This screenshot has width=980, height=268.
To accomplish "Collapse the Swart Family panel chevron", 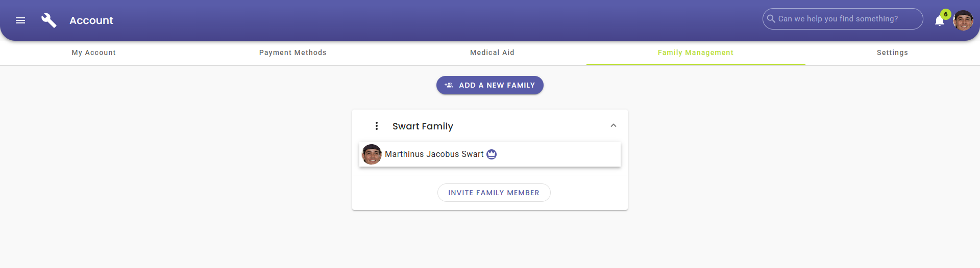I will point(614,126).
